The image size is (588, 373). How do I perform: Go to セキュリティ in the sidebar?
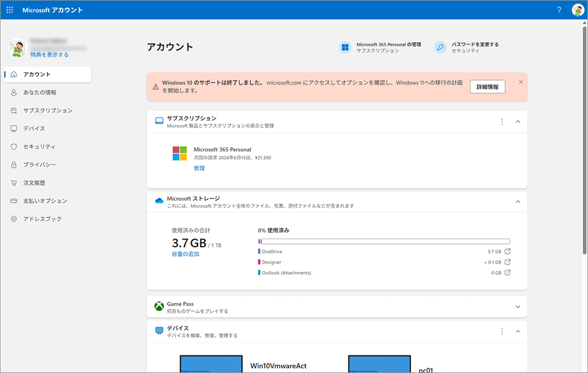(x=39, y=147)
